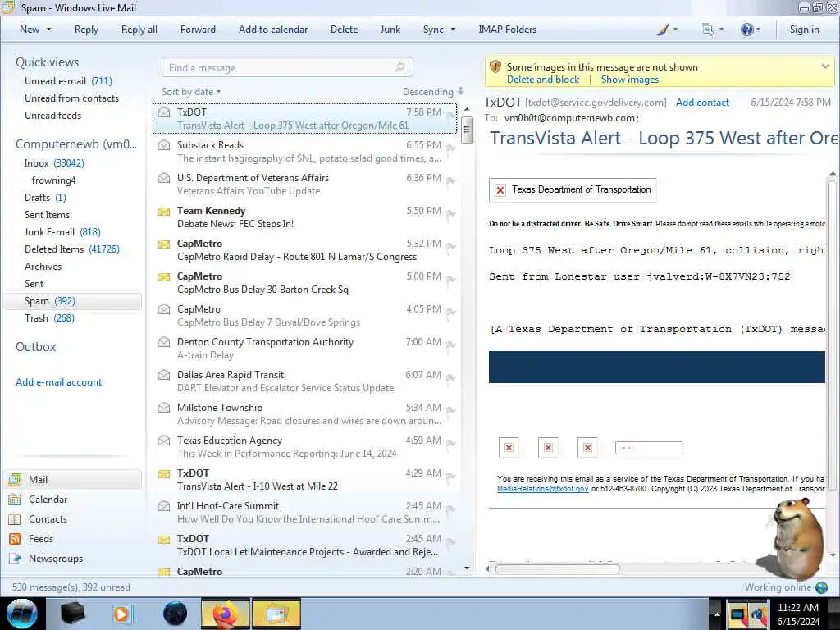Image resolution: width=840 pixels, height=630 pixels.
Task: Flag the CapMetro 5:32 PM message
Action: pyautogui.click(x=450, y=246)
